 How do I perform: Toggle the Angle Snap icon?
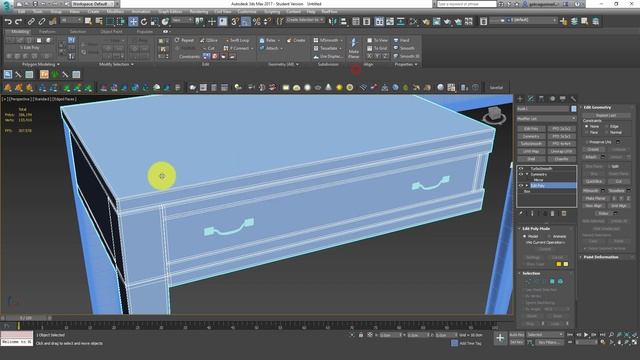(x=246, y=21)
